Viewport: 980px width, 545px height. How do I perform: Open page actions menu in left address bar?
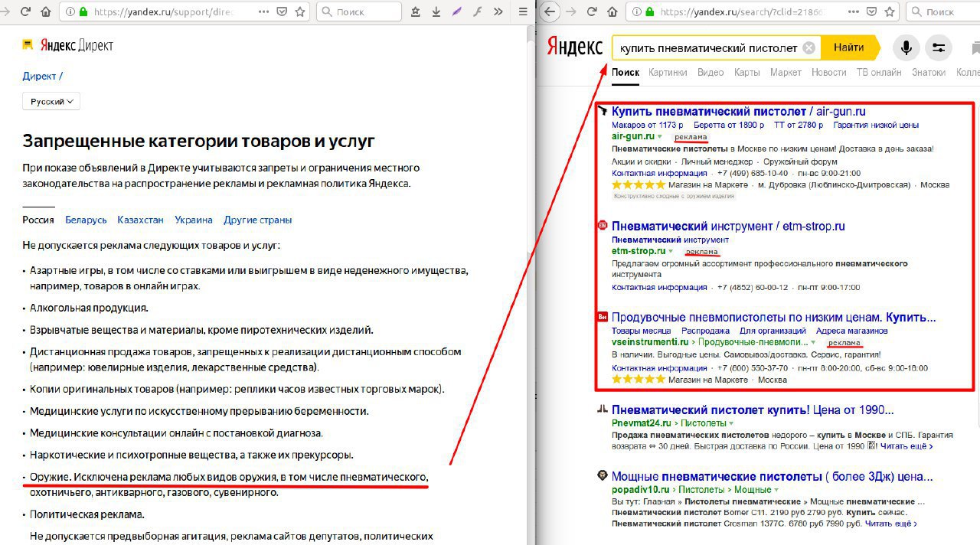[x=262, y=11]
